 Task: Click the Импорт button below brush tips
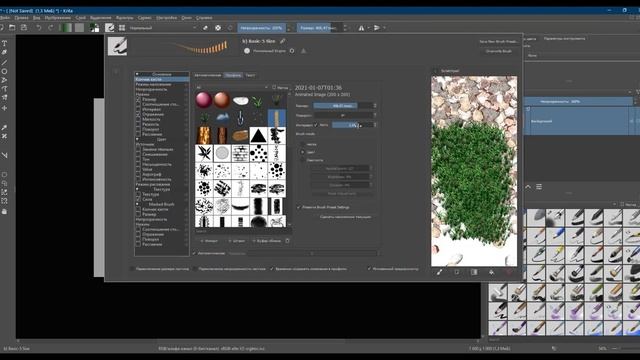click(x=209, y=241)
